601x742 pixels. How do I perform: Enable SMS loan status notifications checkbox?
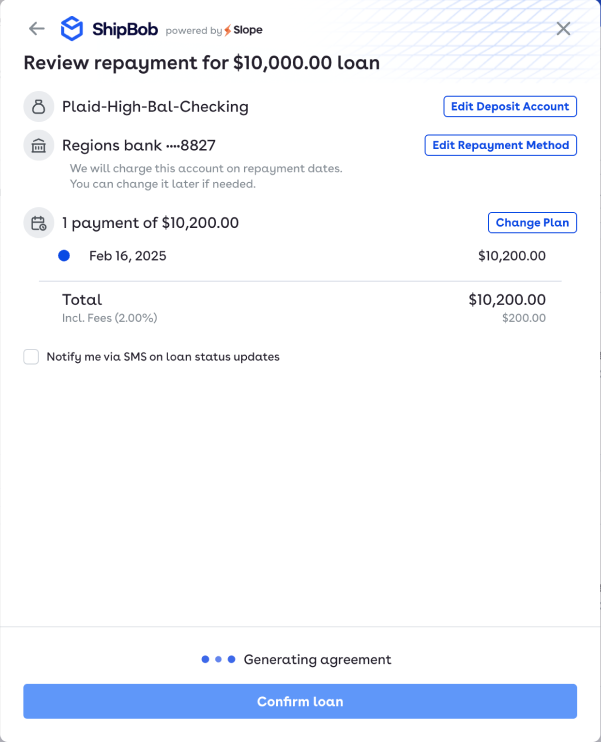click(31, 357)
